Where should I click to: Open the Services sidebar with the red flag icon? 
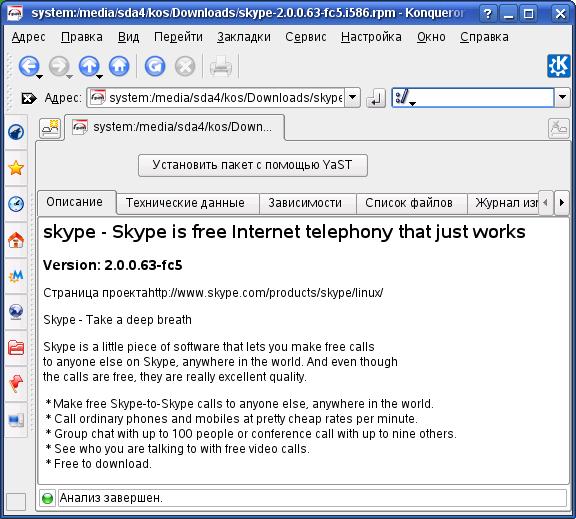click(16, 384)
